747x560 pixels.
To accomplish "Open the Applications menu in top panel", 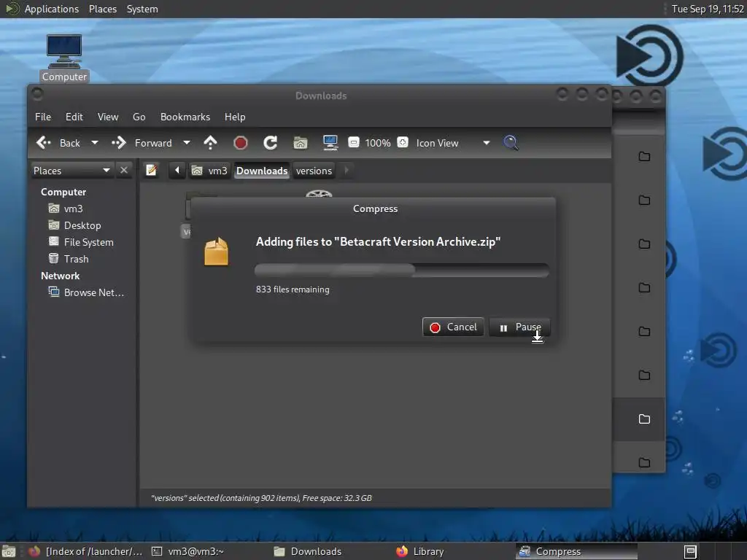I will [x=52, y=9].
